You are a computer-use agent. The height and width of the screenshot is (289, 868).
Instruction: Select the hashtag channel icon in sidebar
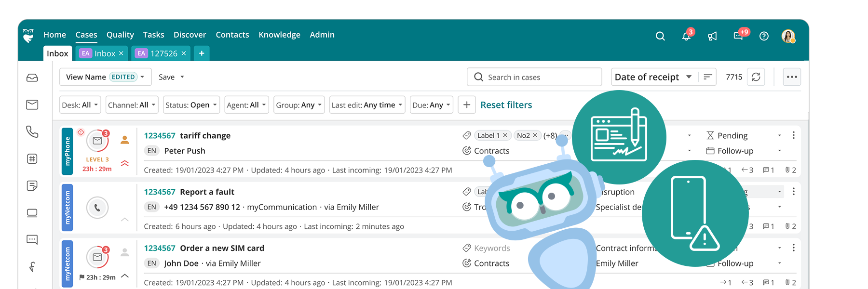(32, 158)
